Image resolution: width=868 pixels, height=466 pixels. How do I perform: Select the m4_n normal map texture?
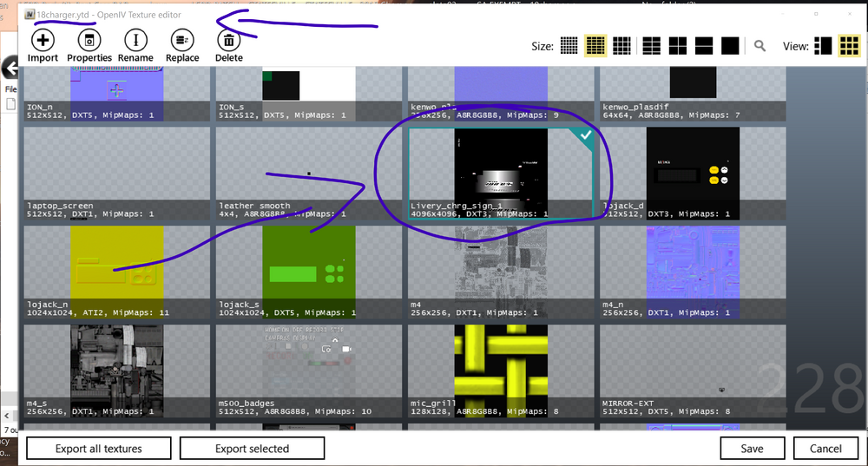(x=693, y=272)
